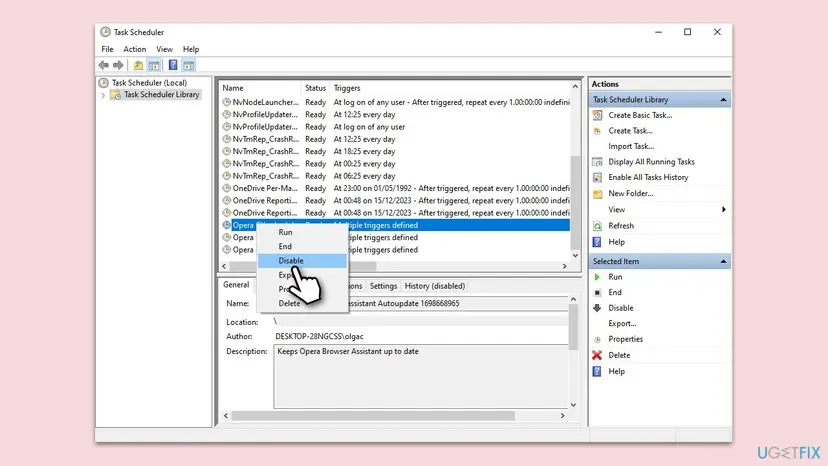Select NvProfileUpdater task at log on of any user
Viewport: 828px width, 466px height.
coord(395,127)
